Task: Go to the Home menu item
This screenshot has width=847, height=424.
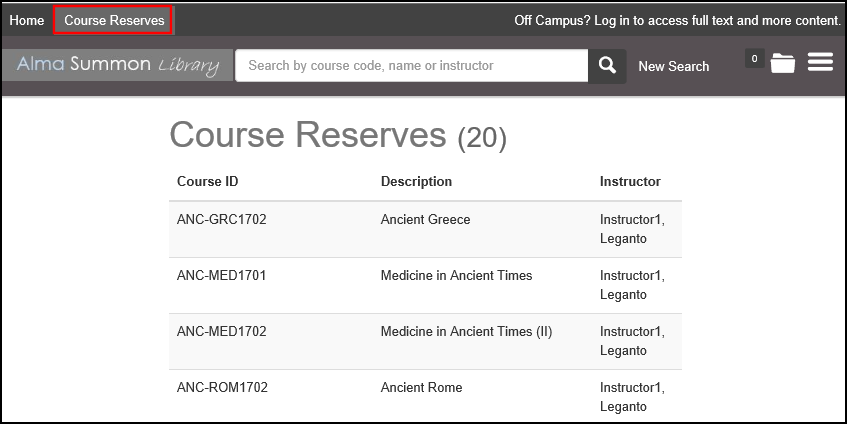Action: pos(26,21)
